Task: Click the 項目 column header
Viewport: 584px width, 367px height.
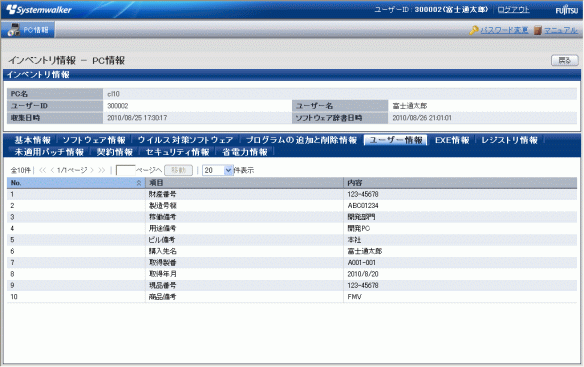Action: [x=244, y=183]
